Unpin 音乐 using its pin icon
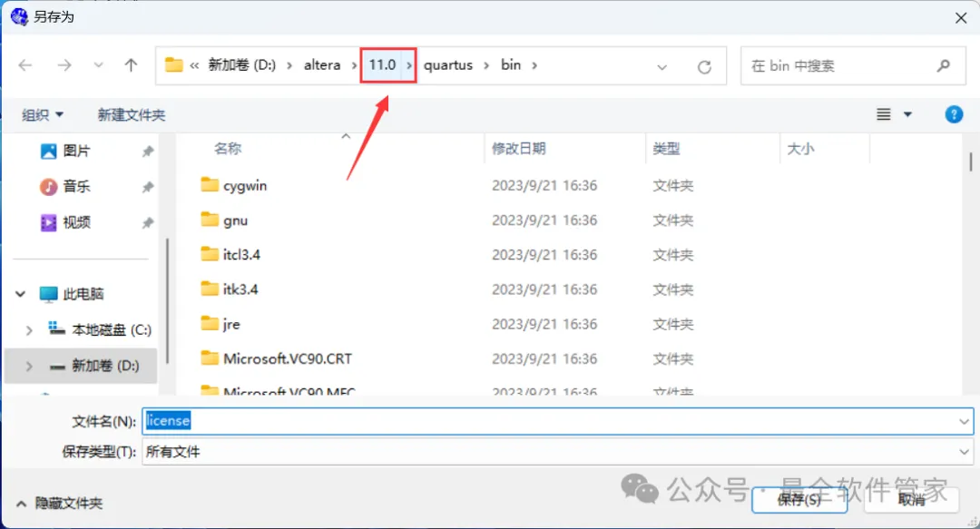The height and width of the screenshot is (529, 980). click(x=148, y=187)
